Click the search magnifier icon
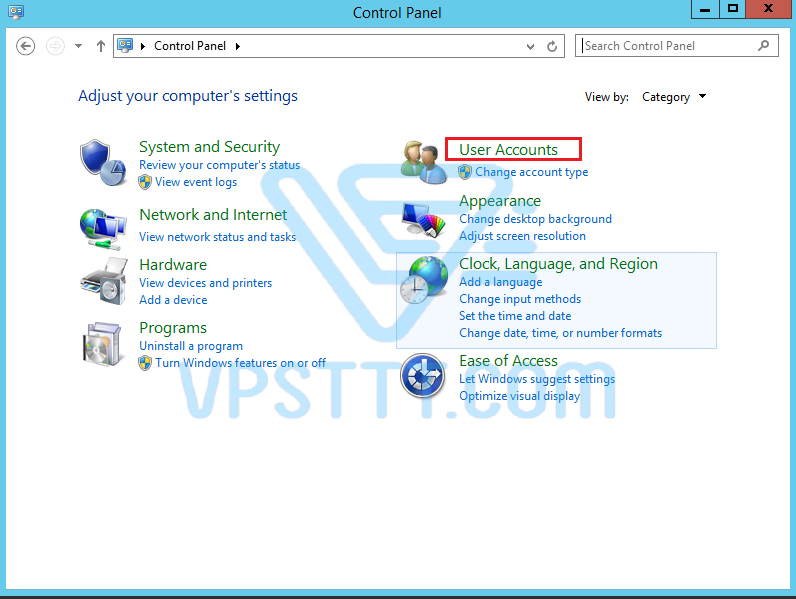This screenshot has height=599, width=796. 764,46
